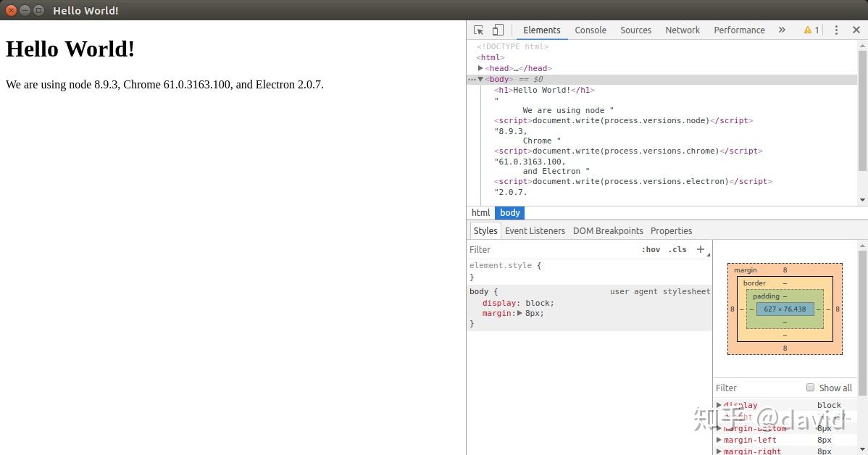Click the ellipsis beside the body element
The height and width of the screenshot is (455, 868).
coord(471,79)
